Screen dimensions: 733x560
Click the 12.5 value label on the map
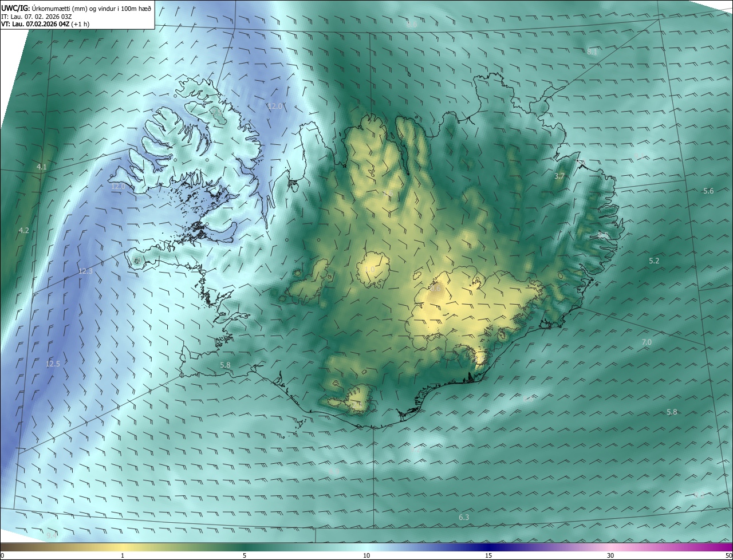pos(53,364)
